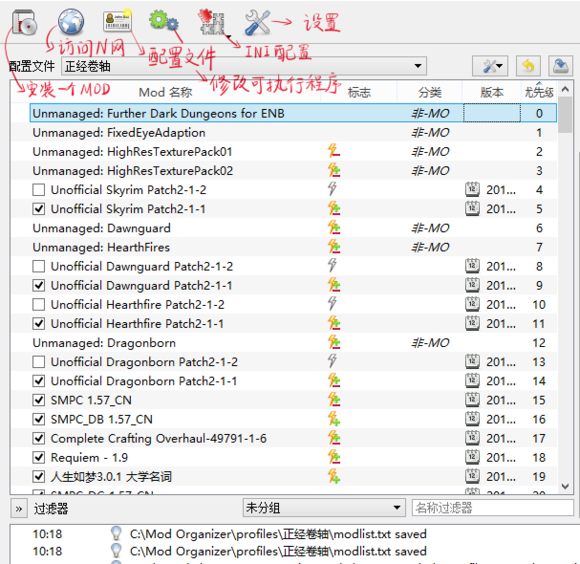Click first log entry modlist.txt saved
Image resolution: width=580 pixels, height=564 pixels.
click(278, 534)
